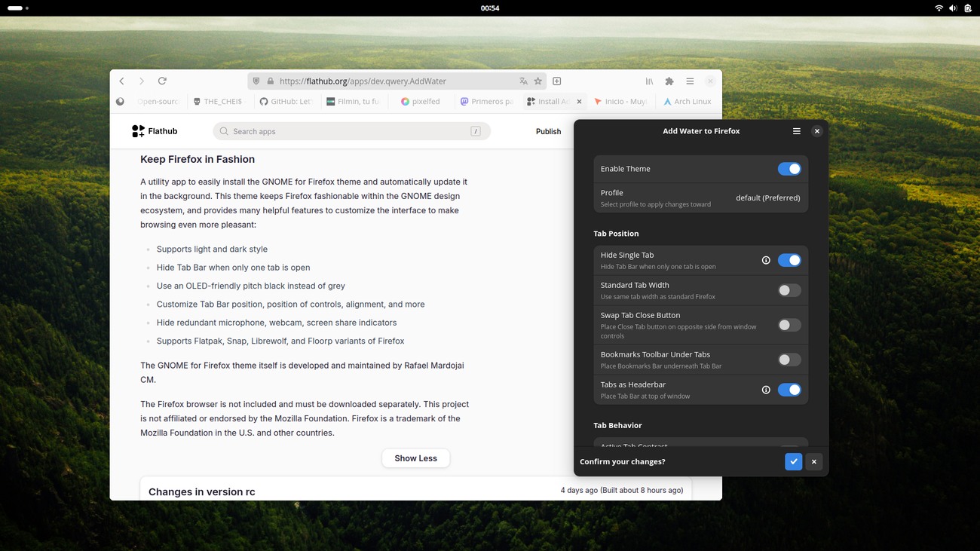
Task: Click 'Supports Flatpak, Snap, Librewolf' bullet
Action: pos(280,341)
